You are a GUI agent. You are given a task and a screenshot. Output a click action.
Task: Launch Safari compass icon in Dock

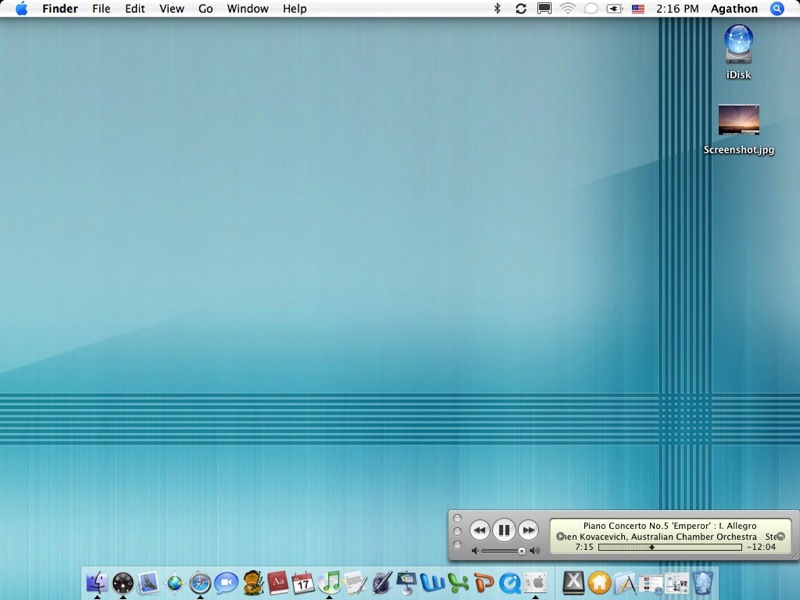pos(200,582)
